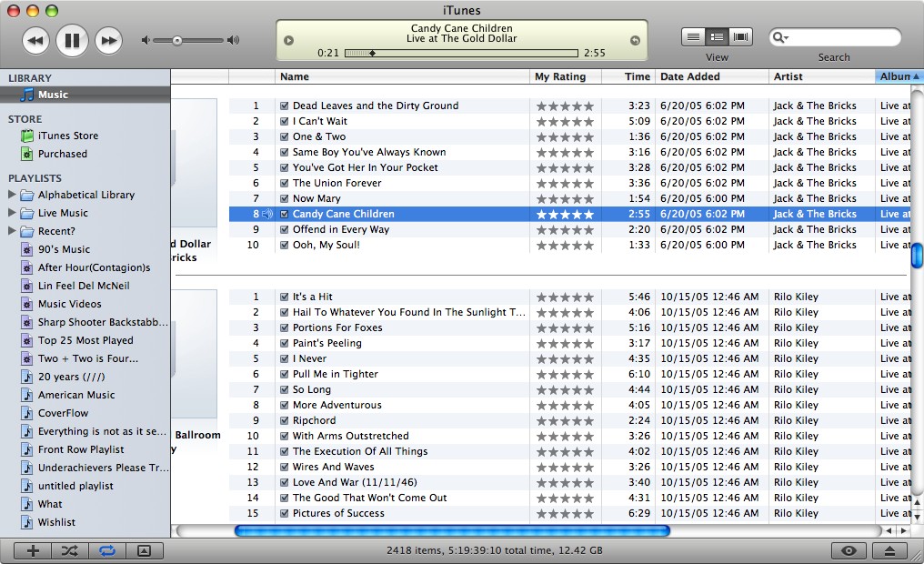Viewport: 924px width, 564px height.
Task: Sort by Artist column header
Action: pyautogui.click(x=822, y=76)
